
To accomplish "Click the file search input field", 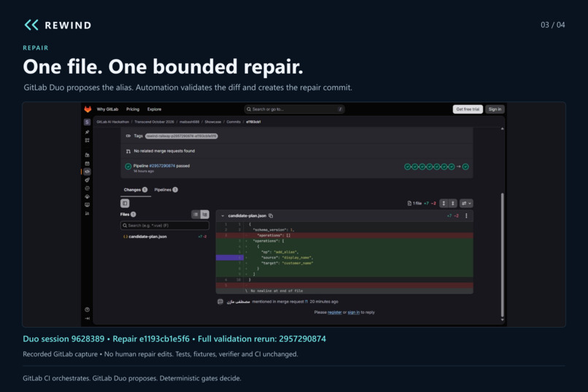I will 165,226.
